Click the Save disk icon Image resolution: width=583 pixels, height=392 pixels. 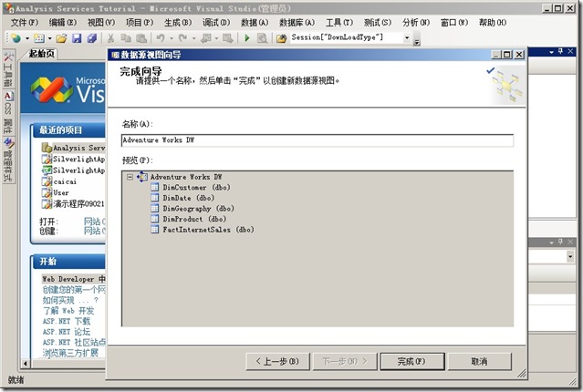tap(77, 38)
